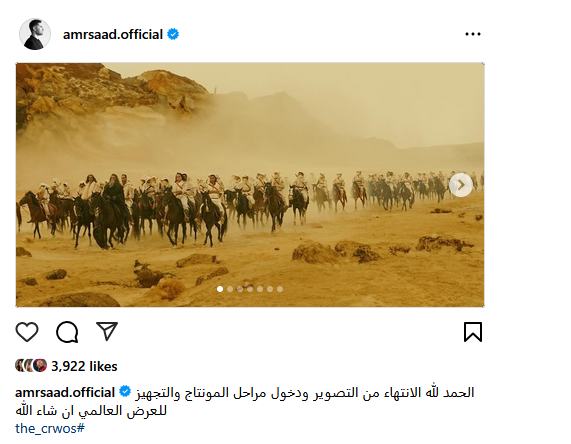The width and height of the screenshot is (571, 444).
Task: Click verified badge next to header username
Action: [x=173, y=34]
